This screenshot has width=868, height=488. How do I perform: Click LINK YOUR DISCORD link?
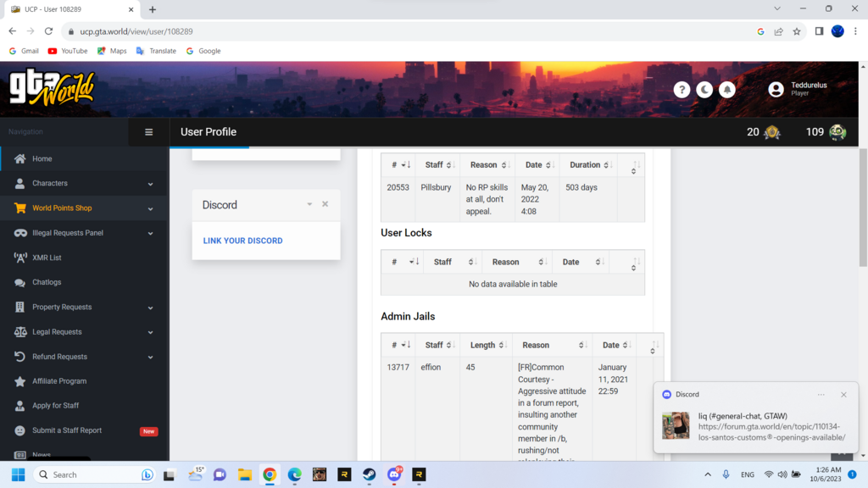242,241
